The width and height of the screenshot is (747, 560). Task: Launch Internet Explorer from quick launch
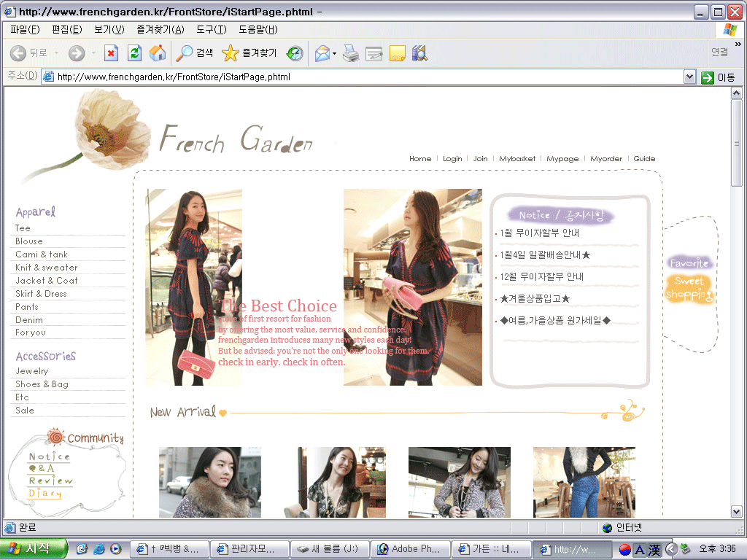[x=98, y=549]
